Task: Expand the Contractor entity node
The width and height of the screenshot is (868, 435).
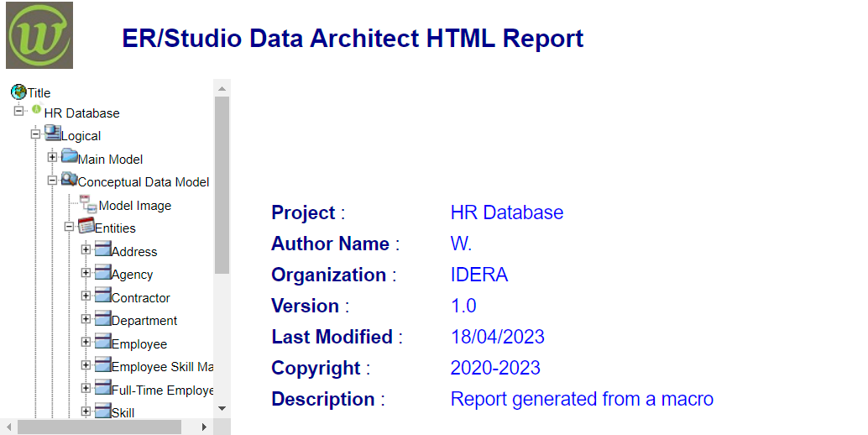Action: (x=86, y=296)
